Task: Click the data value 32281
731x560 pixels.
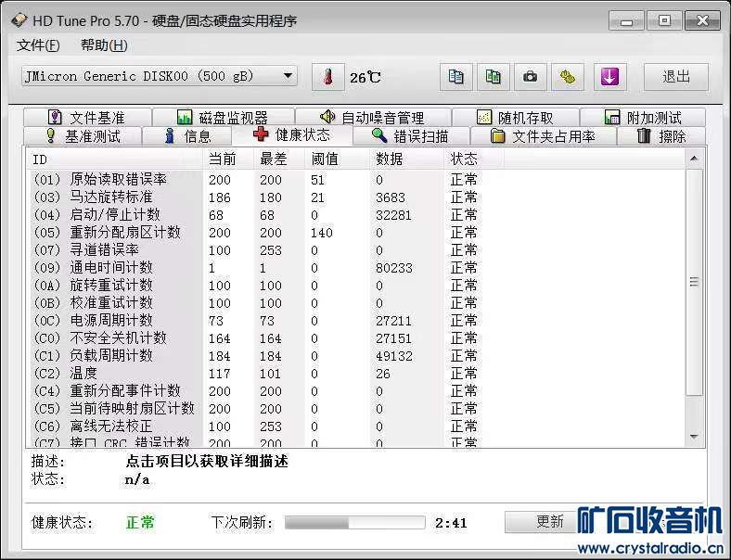Action: click(x=393, y=215)
